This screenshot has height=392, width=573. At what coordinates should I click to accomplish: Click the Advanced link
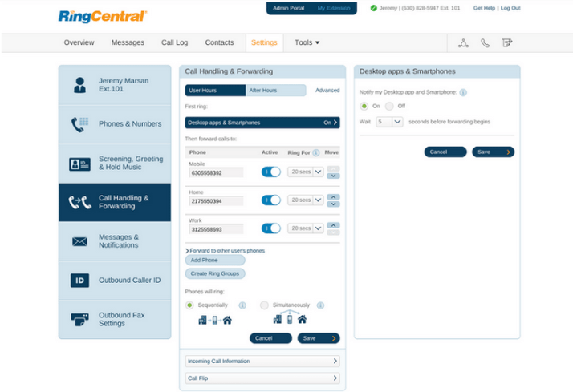(x=327, y=91)
